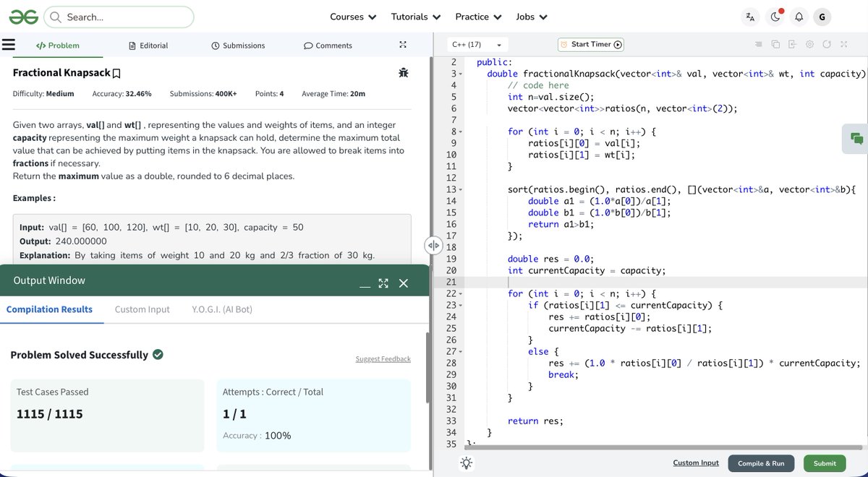
Task: Click the Compile & Run button
Action: pyautogui.click(x=761, y=463)
